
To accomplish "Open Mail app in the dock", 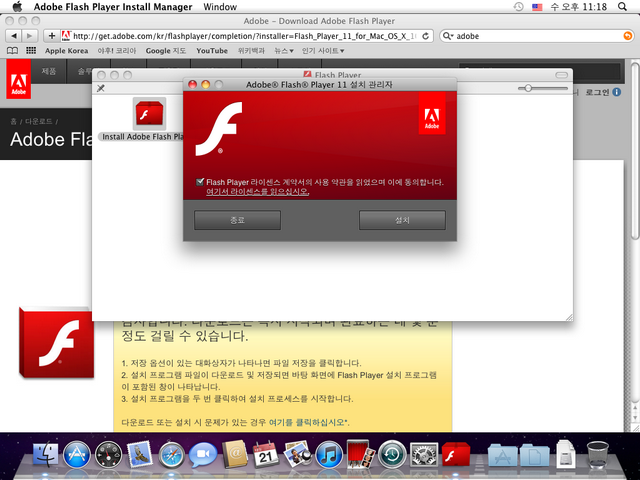I will click(x=140, y=454).
